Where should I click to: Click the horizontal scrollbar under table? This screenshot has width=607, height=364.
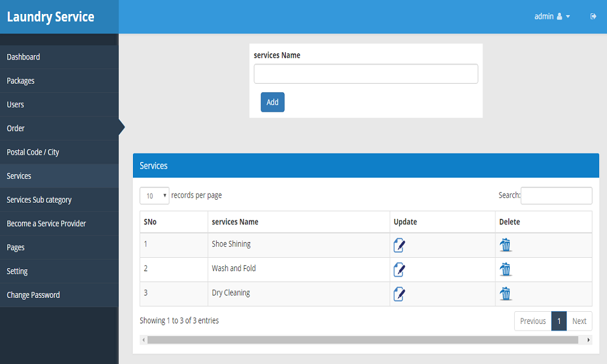362,340
